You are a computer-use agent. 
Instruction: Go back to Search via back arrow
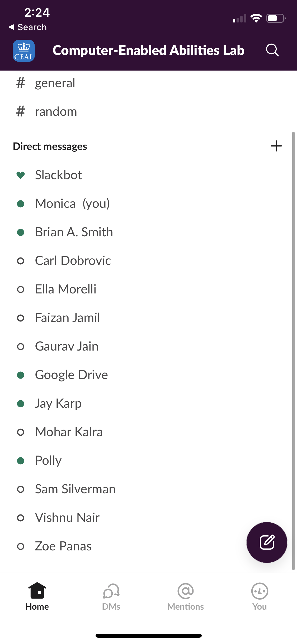coord(27,27)
